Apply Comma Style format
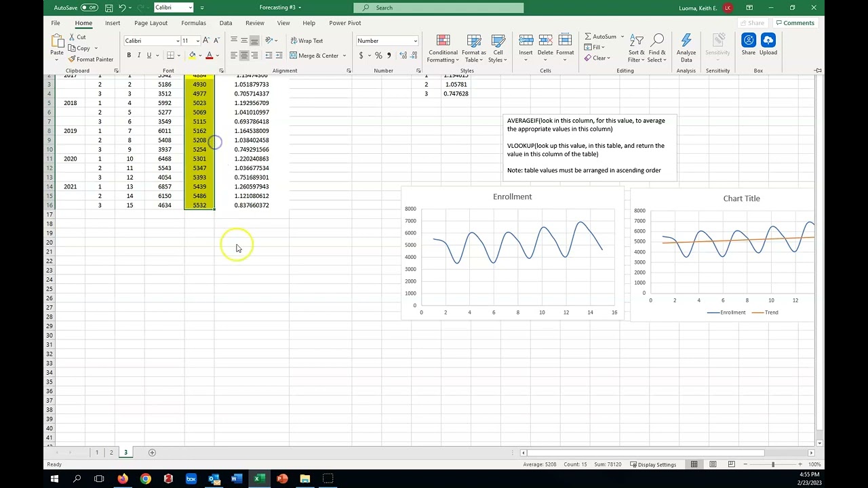Screen dimensions: 868x488 pos(389,56)
